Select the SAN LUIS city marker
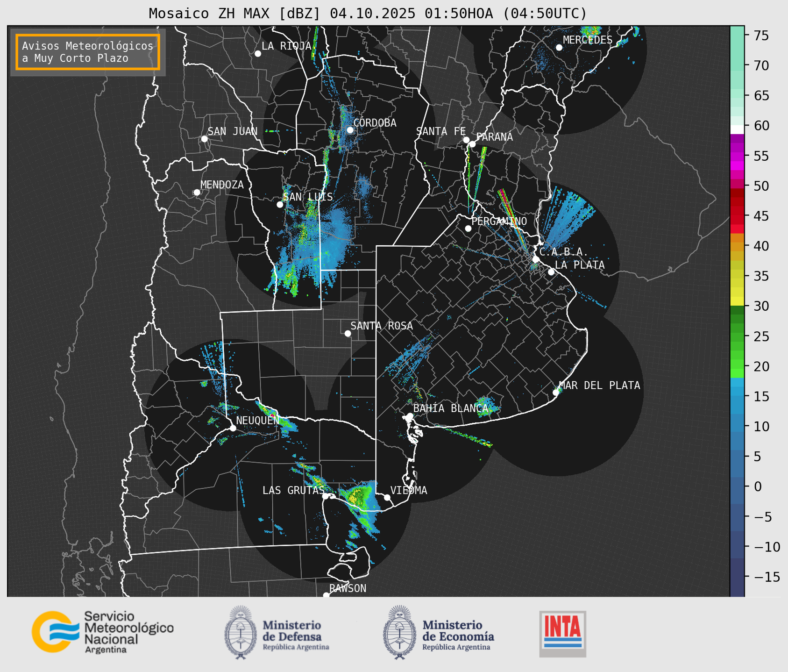Viewport: 788px width, 672px height. click(x=280, y=205)
